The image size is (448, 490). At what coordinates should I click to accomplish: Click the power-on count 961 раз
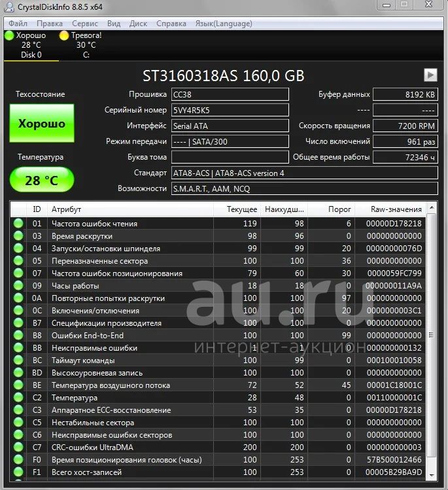point(405,141)
